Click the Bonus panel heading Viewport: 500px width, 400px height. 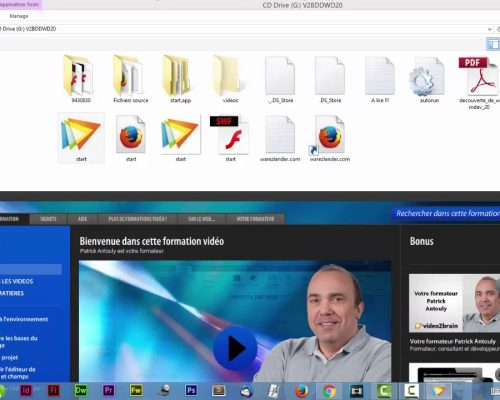tap(422, 241)
